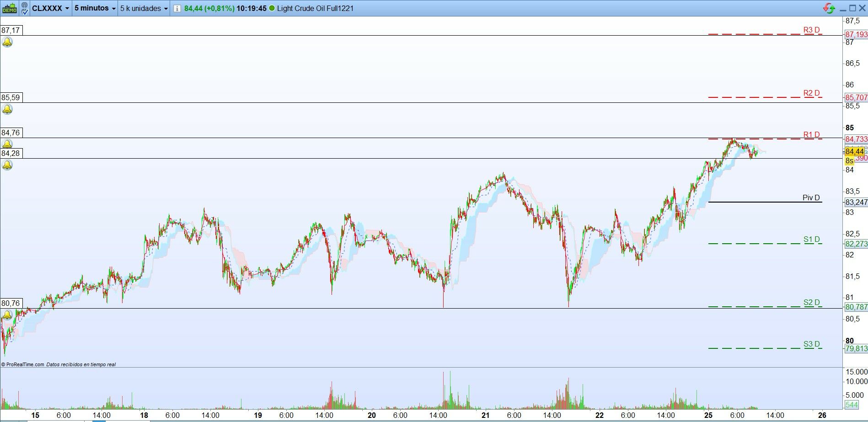The height and width of the screenshot is (422, 868).
Task: Click the 86,5 price scale label
Action: click(x=852, y=64)
